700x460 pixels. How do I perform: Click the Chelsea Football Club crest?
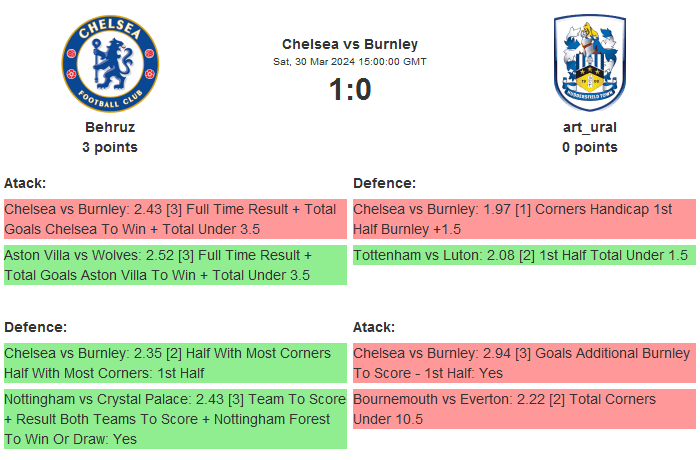[110, 65]
